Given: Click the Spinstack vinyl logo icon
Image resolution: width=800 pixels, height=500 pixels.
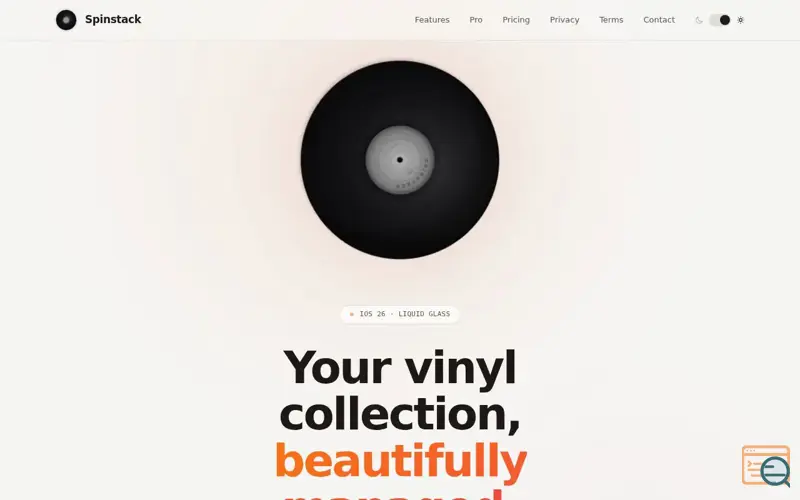Looking at the screenshot, I should (66, 20).
